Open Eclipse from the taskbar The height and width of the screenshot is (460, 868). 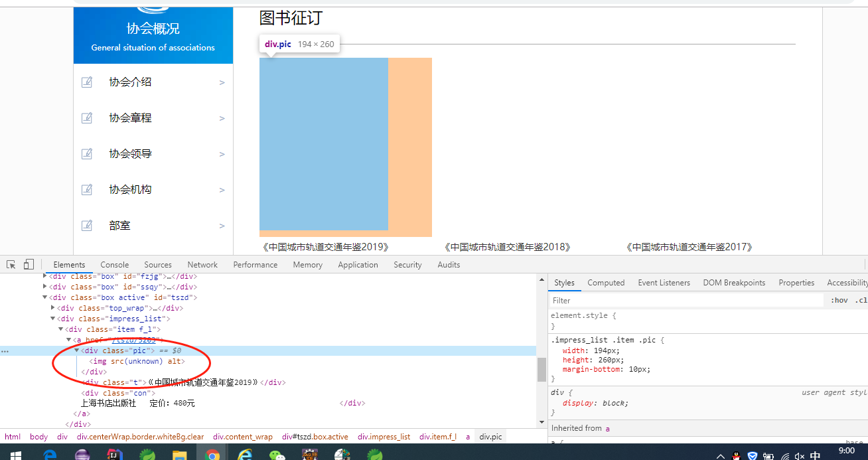click(x=82, y=455)
